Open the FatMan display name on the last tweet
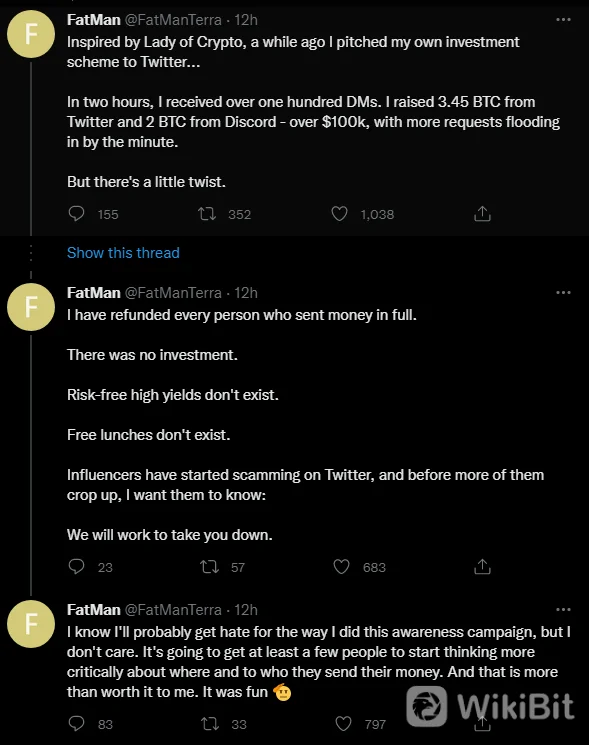Viewport: 589px width, 745px height. tap(94, 610)
